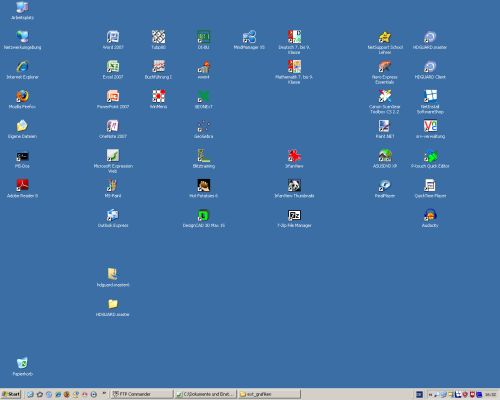
Task: Select the Microsoft Expression Web shortcut
Action: [113, 155]
